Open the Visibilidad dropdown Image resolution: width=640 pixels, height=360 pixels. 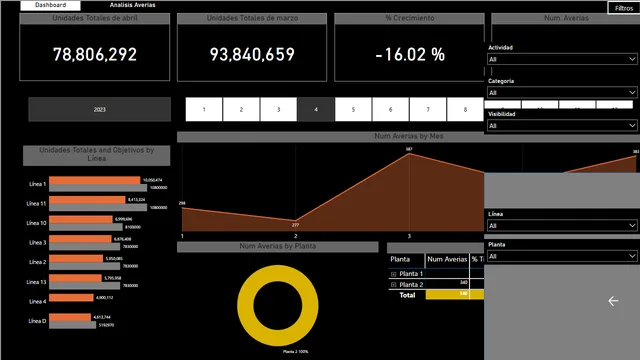(x=562, y=126)
